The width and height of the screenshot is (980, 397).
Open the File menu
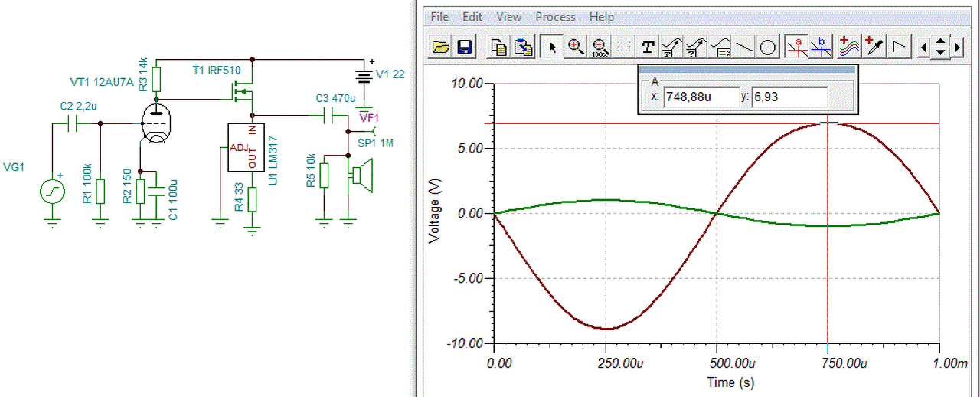[439, 16]
